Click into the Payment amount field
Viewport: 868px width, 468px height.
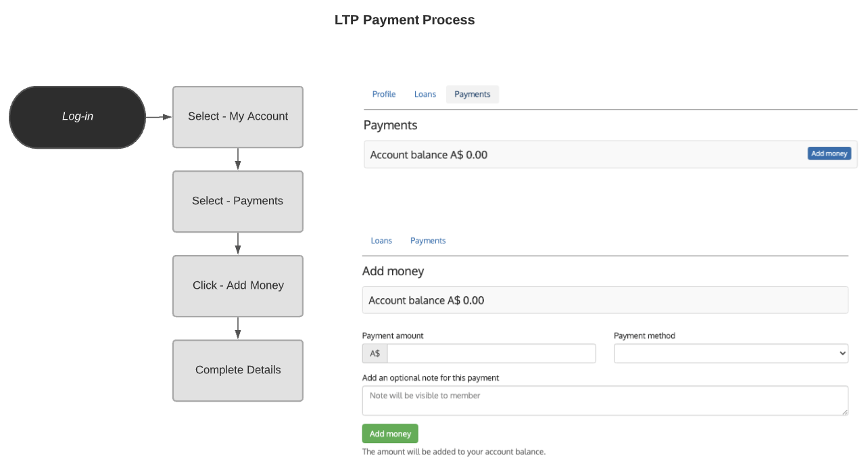[x=491, y=354]
